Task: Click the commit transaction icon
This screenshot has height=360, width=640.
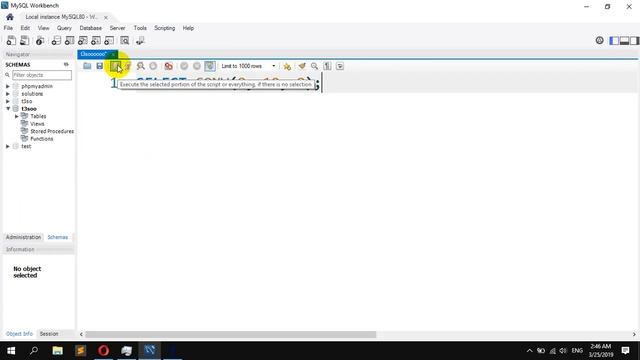Action: [x=184, y=66]
